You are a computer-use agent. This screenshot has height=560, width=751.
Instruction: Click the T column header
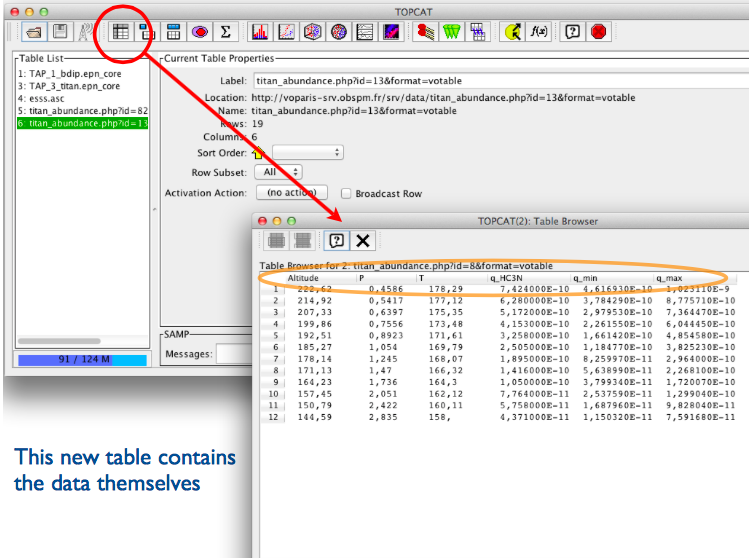(421, 278)
